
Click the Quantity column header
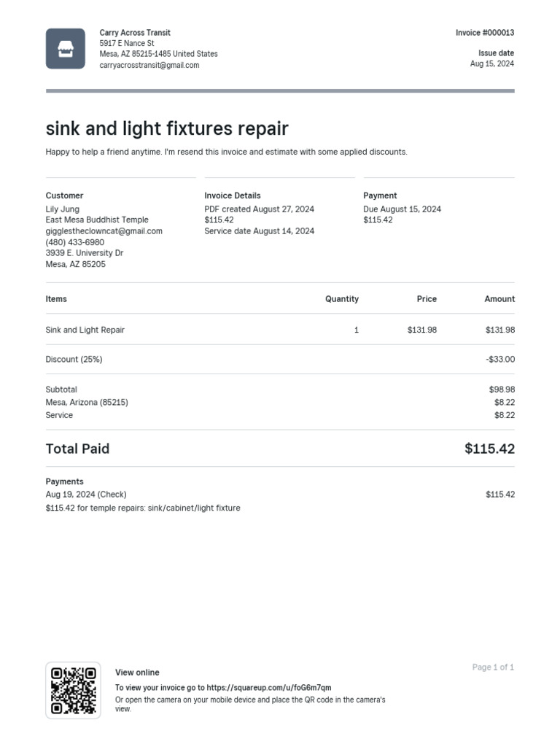pyautogui.click(x=342, y=299)
